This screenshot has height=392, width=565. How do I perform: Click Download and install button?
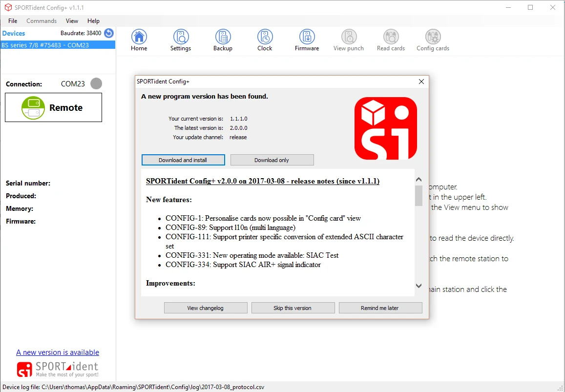pyautogui.click(x=183, y=160)
